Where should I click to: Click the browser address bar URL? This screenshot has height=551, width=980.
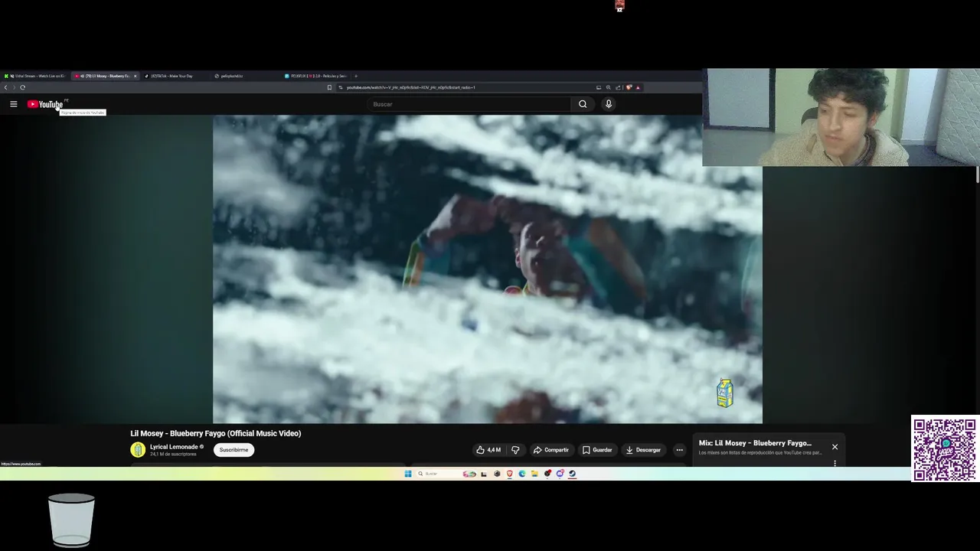(x=410, y=87)
